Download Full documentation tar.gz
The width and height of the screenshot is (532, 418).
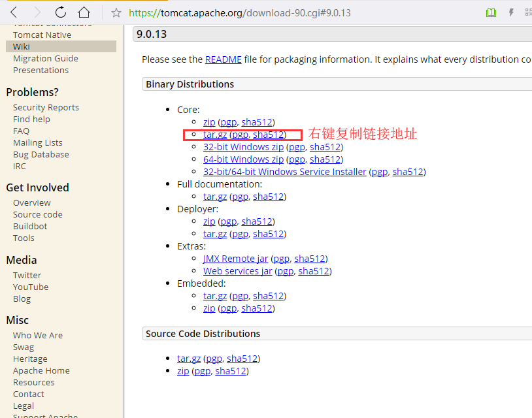pos(215,197)
